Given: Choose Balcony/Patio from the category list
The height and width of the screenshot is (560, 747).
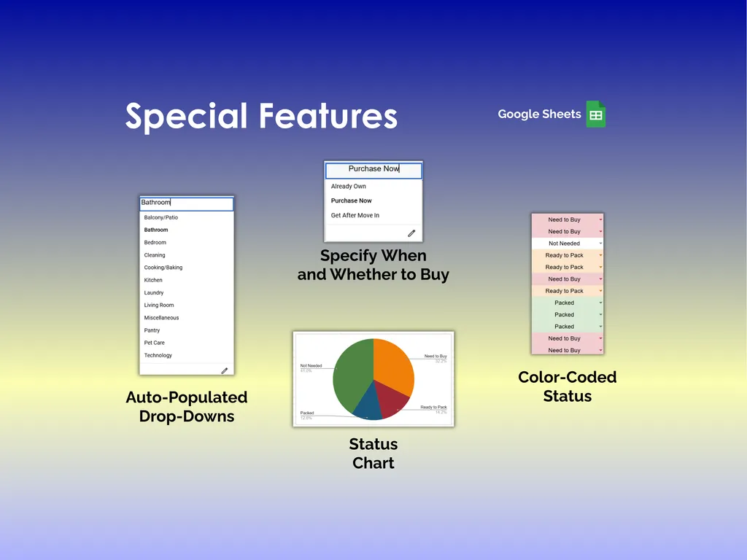Looking at the screenshot, I should pos(161,217).
